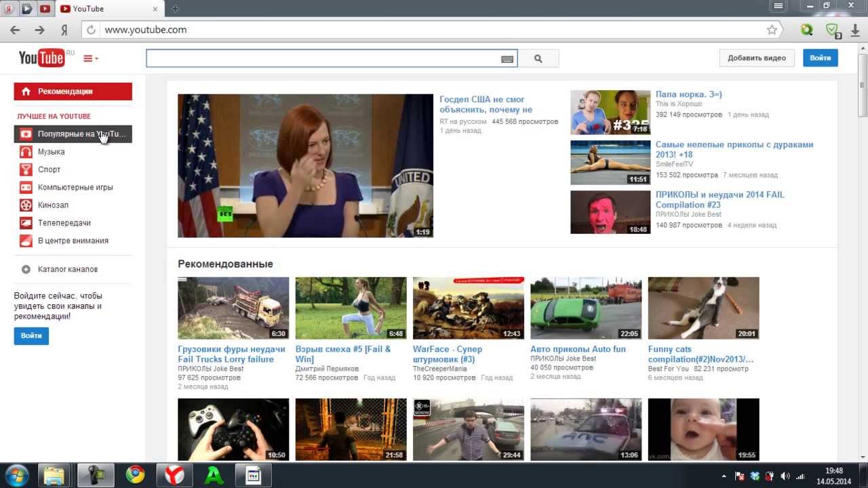Click the green circular extension icon

(807, 30)
